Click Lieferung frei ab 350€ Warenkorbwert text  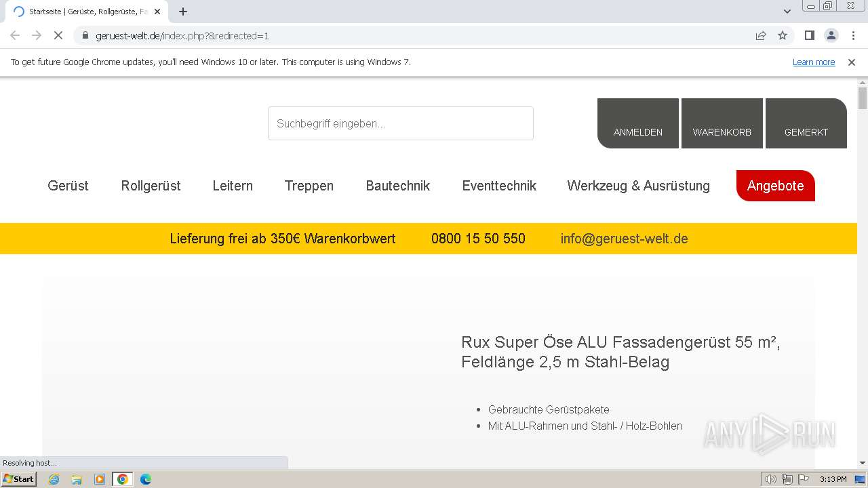[x=283, y=239]
